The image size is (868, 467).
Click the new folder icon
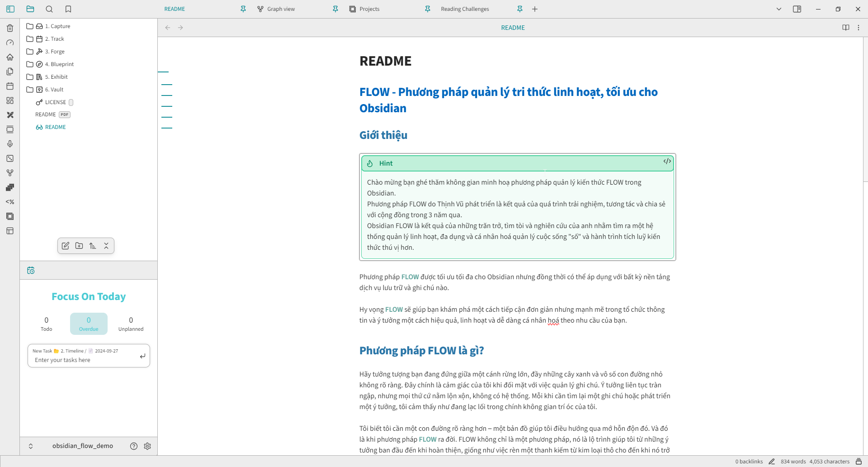tap(79, 246)
